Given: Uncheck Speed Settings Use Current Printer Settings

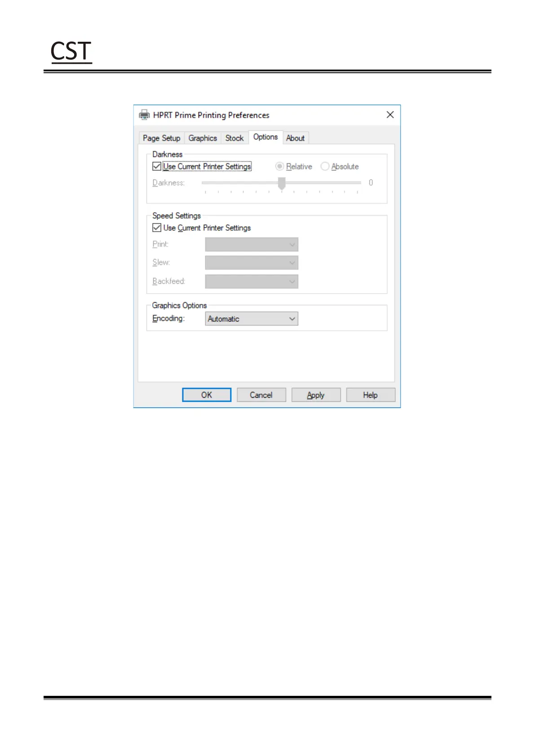Looking at the screenshot, I should (x=157, y=228).
